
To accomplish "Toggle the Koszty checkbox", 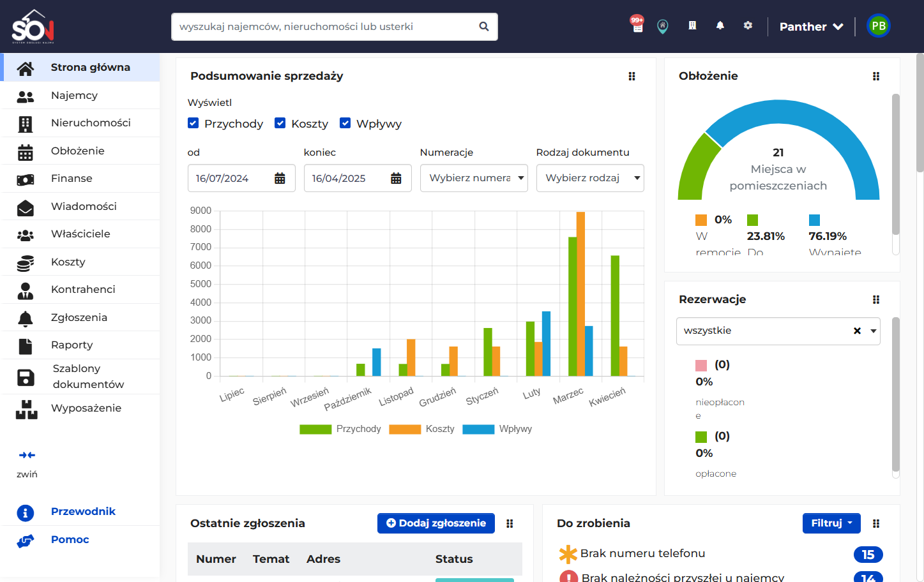I will [x=280, y=123].
